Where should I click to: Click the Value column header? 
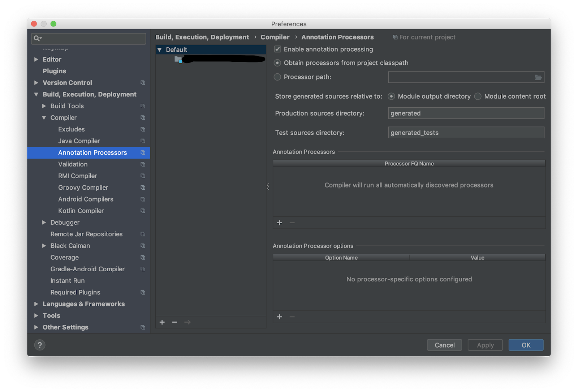coord(477,258)
